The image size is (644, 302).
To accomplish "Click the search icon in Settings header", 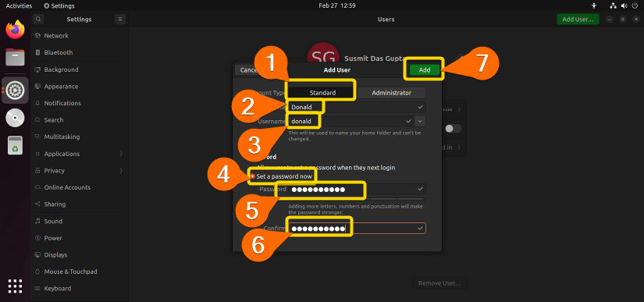I will (x=37, y=19).
